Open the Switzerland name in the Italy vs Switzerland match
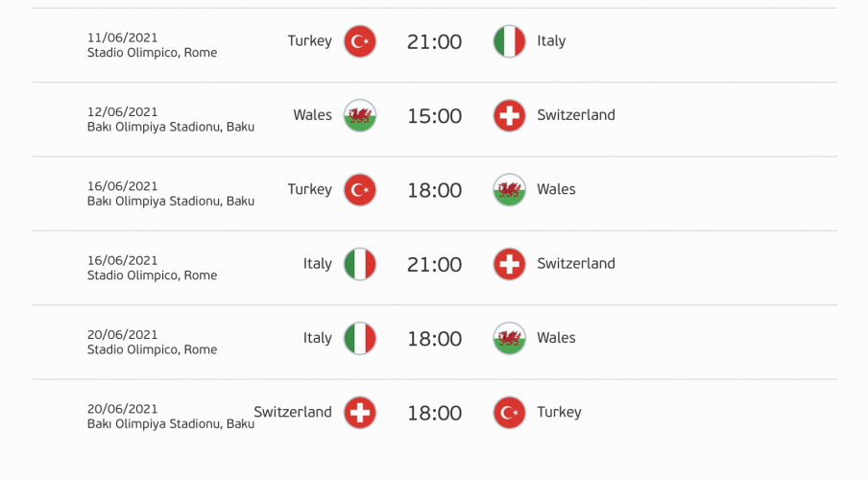 coord(576,264)
